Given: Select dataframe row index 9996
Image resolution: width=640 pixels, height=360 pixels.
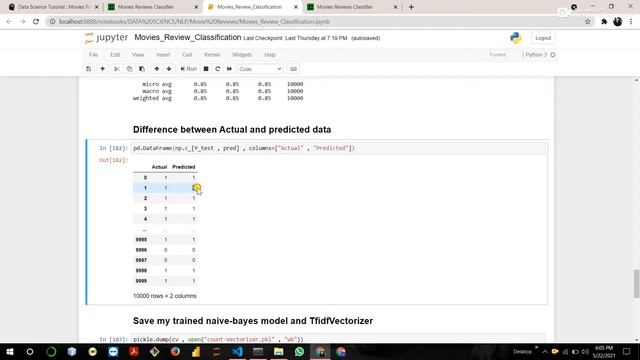Looking at the screenshot, I should pos(141,250).
